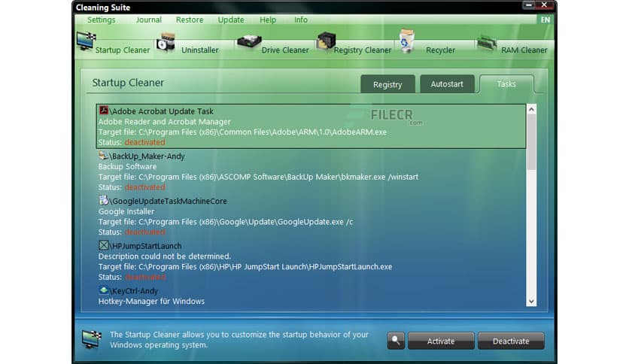
Task: Select \KeyCtrl-Andy entry title
Action: [x=134, y=290]
